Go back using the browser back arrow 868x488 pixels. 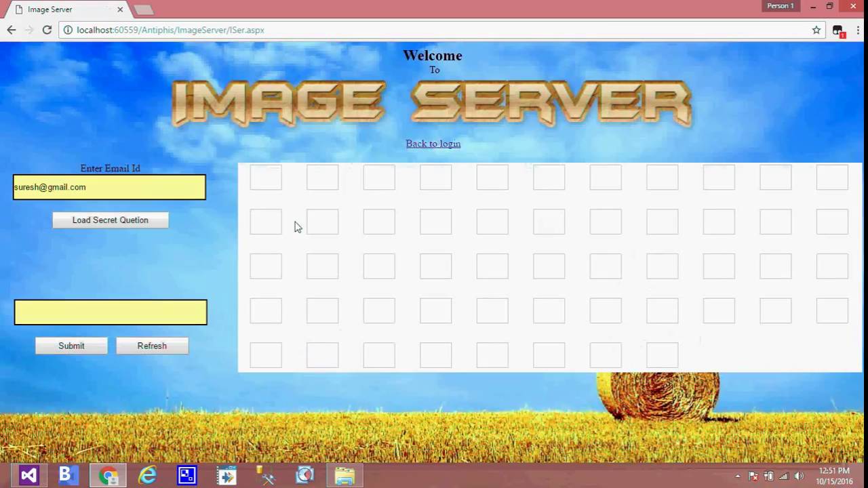point(12,30)
